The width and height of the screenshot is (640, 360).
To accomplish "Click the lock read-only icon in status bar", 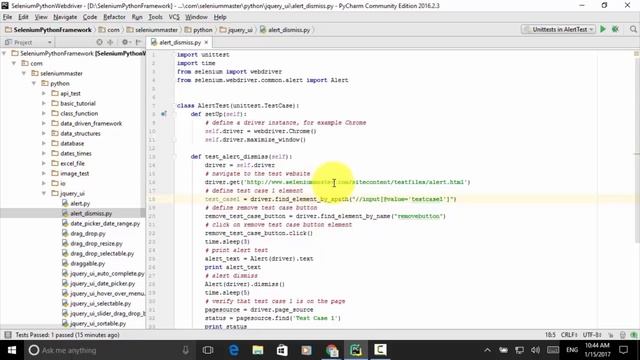I will coord(611,335).
